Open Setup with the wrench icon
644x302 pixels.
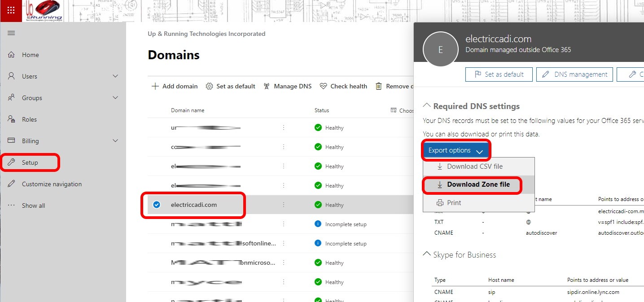click(12, 162)
